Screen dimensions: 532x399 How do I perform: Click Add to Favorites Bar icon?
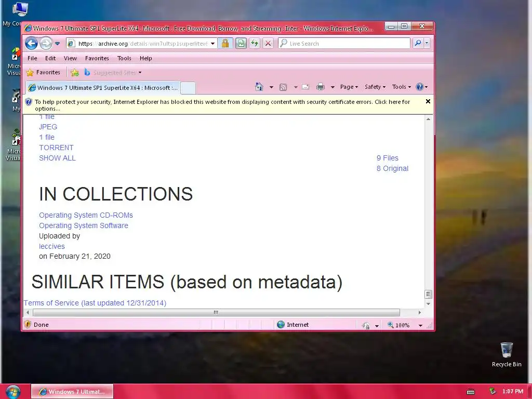point(75,73)
